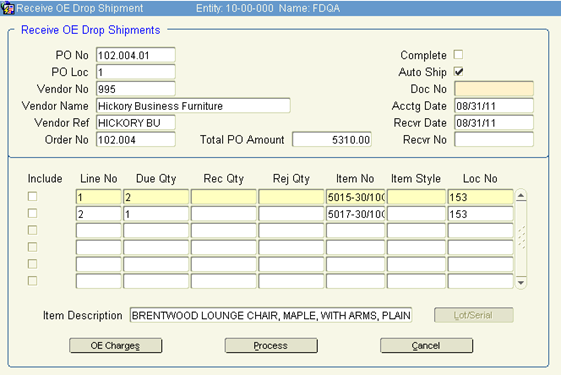561x375 pixels.
Task: Click Item No cell 5015-30/100
Action: [355, 197]
